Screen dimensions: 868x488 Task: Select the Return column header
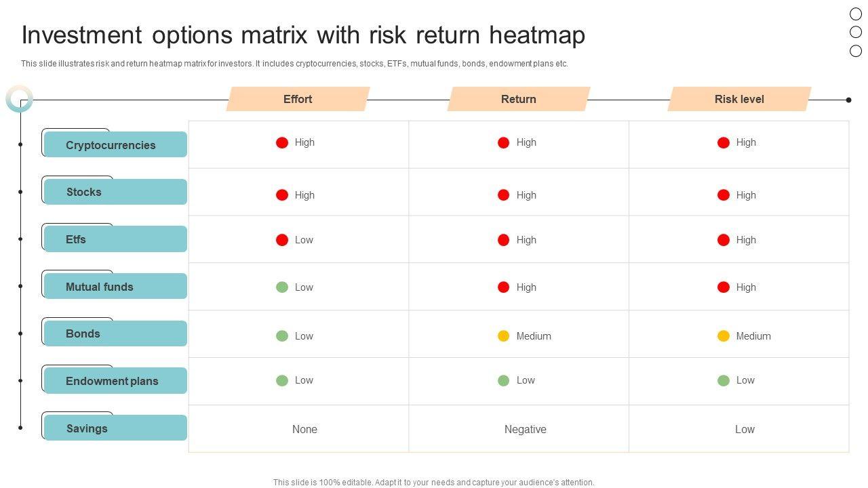(519, 100)
